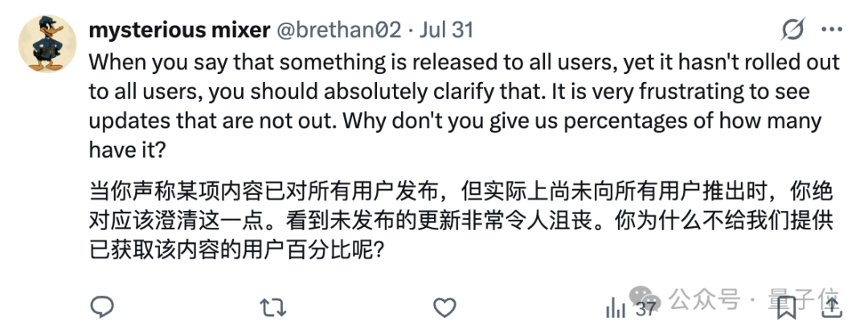
Task: Share the tweet using the upload arrow icon
Action: [x=832, y=307]
